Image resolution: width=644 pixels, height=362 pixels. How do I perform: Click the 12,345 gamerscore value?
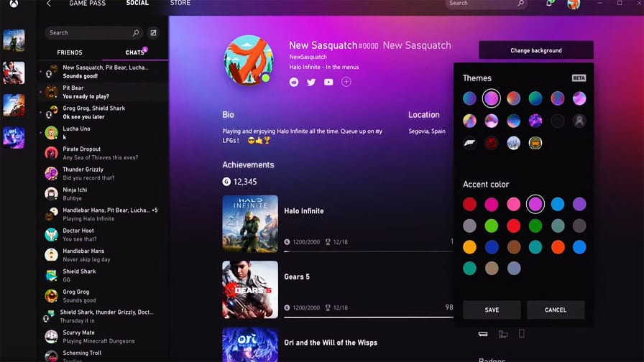tap(245, 182)
